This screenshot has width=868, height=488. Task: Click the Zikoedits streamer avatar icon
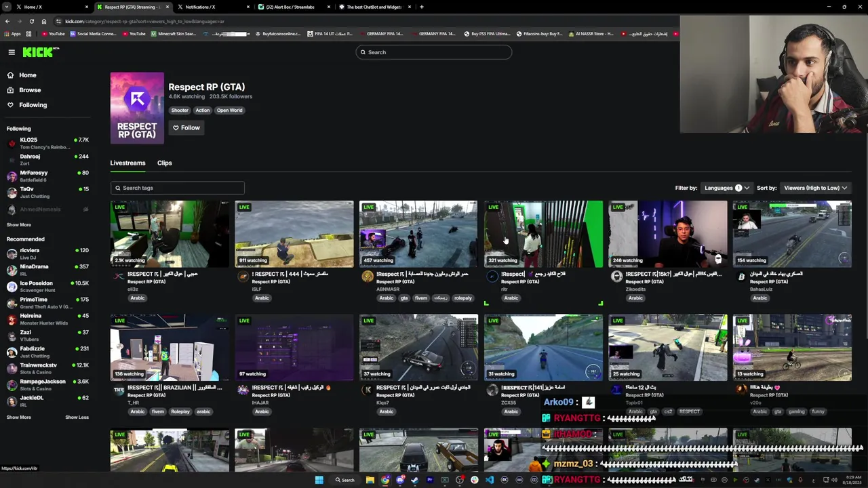click(x=616, y=277)
